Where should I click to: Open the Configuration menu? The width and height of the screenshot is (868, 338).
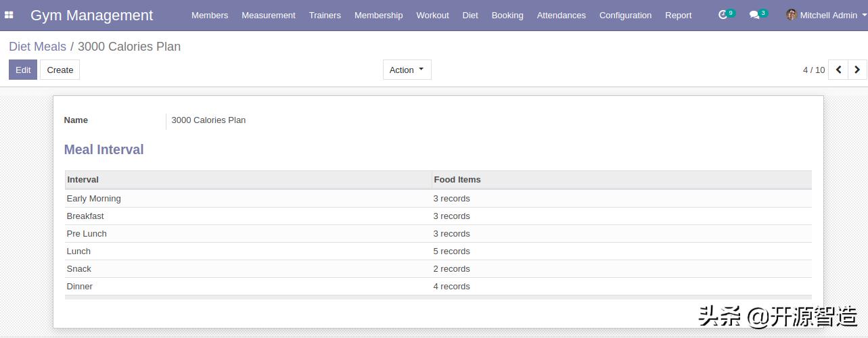point(625,15)
